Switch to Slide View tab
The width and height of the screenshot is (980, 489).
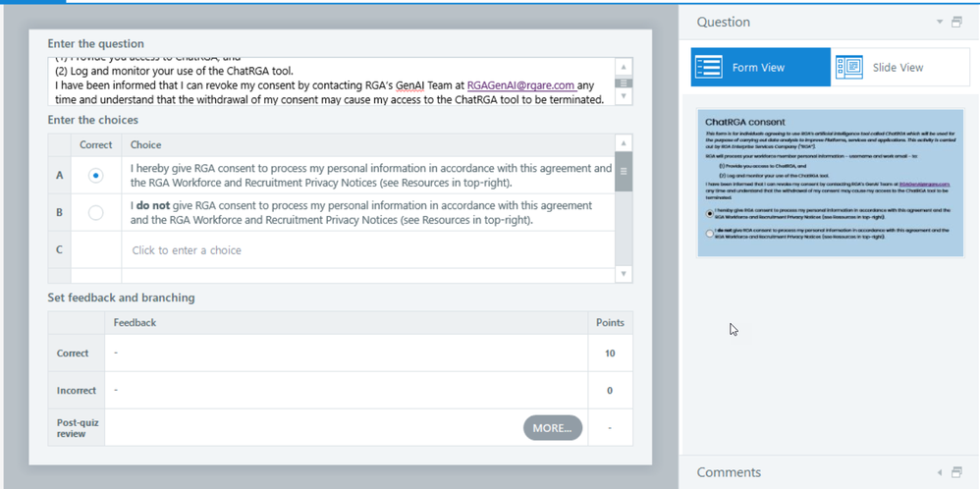click(900, 67)
